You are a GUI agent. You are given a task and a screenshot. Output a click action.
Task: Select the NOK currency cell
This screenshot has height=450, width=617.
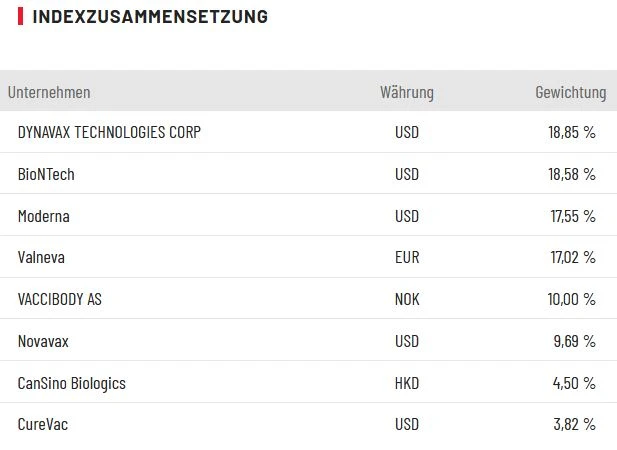coord(407,299)
